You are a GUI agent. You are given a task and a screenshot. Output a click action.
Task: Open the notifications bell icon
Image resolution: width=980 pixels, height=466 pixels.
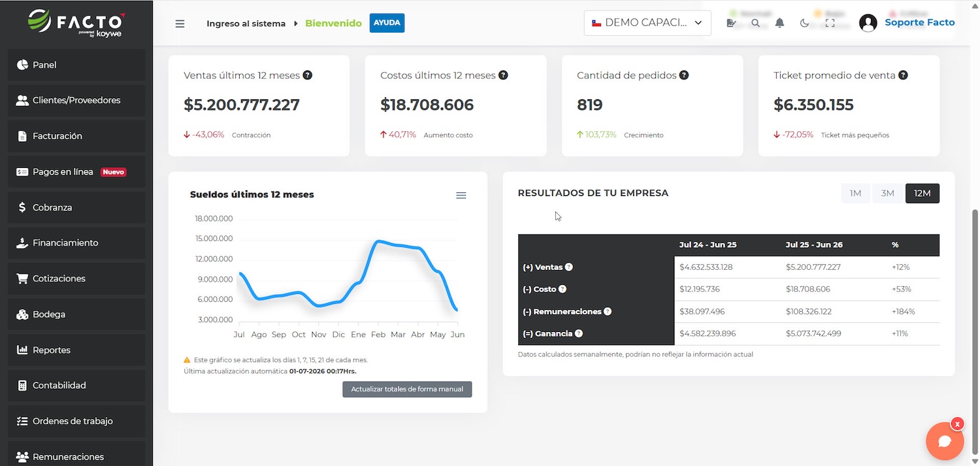[x=779, y=23]
